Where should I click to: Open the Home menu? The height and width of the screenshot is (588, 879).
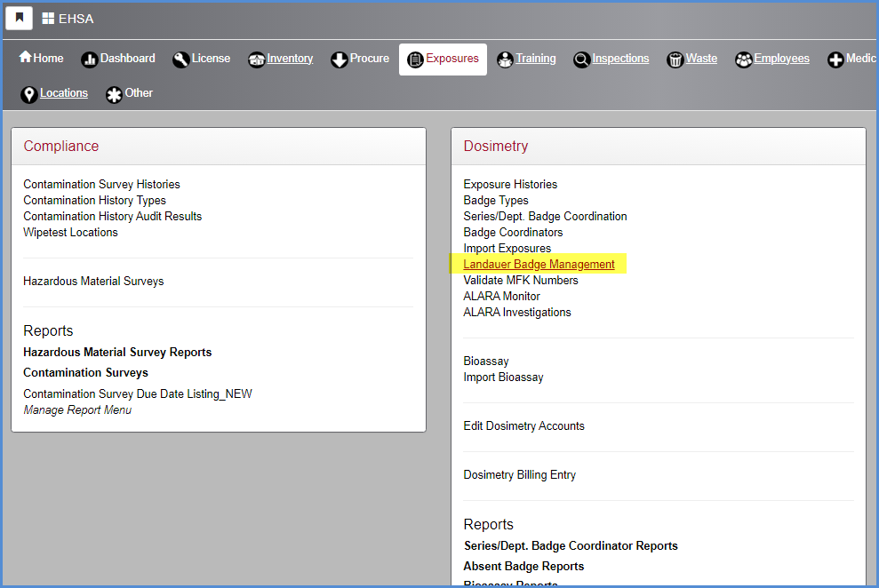48,59
